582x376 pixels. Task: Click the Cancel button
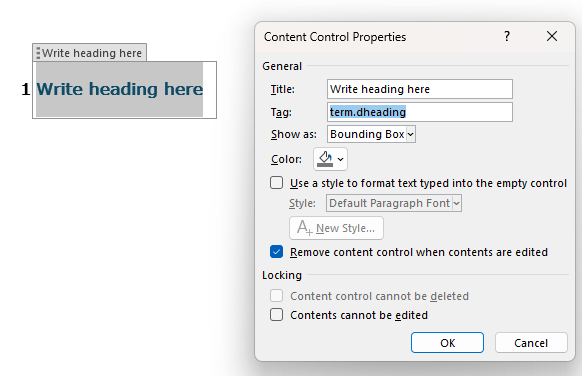531,343
